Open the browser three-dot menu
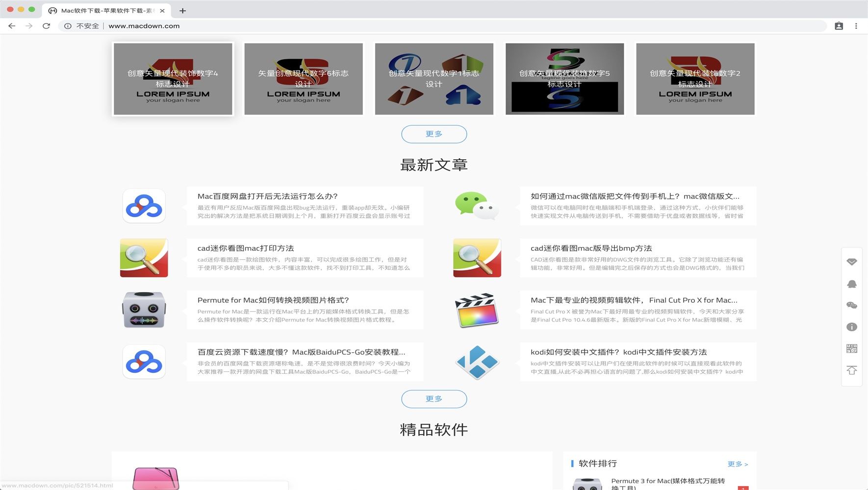Viewport: 868px width, 490px height. click(x=857, y=25)
